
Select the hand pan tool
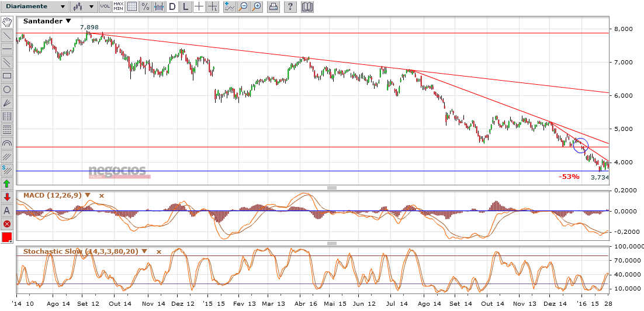(7, 22)
